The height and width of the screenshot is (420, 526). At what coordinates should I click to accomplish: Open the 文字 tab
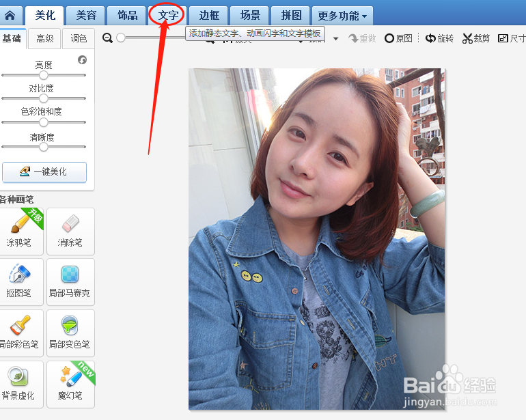(168, 16)
